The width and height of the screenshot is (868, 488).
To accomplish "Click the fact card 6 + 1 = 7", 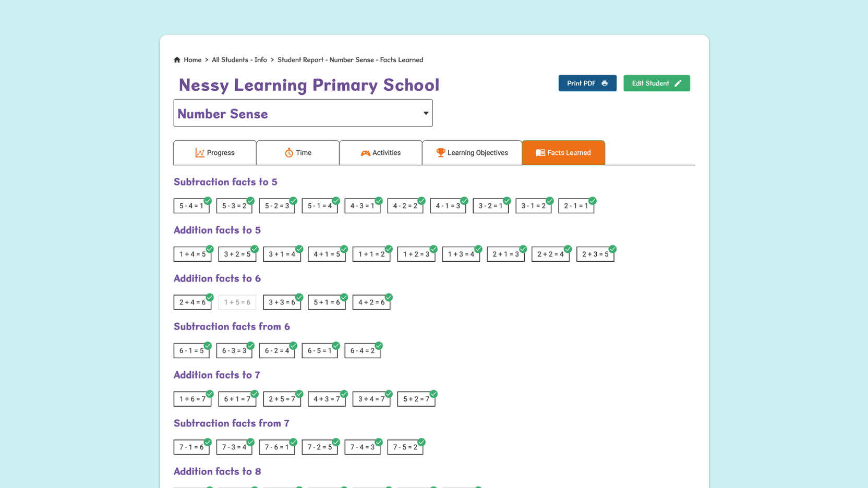I will (237, 399).
